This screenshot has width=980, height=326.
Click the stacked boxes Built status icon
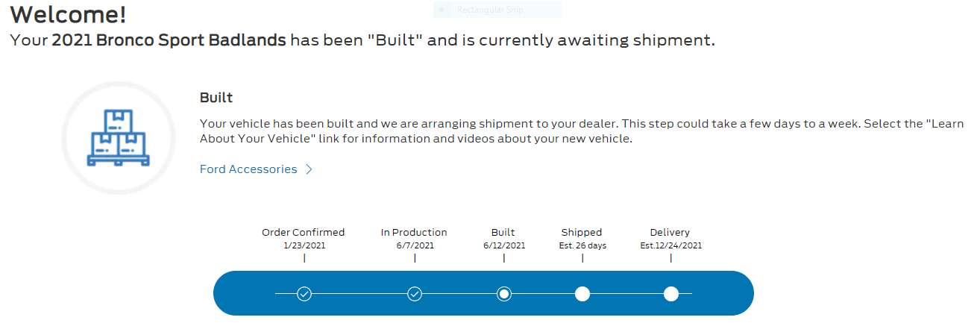[118, 139]
